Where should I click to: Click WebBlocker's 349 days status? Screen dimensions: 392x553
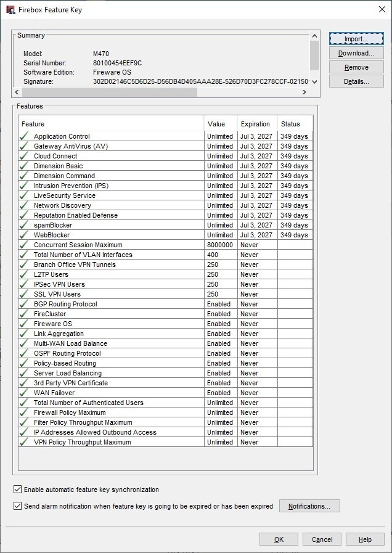click(295, 235)
